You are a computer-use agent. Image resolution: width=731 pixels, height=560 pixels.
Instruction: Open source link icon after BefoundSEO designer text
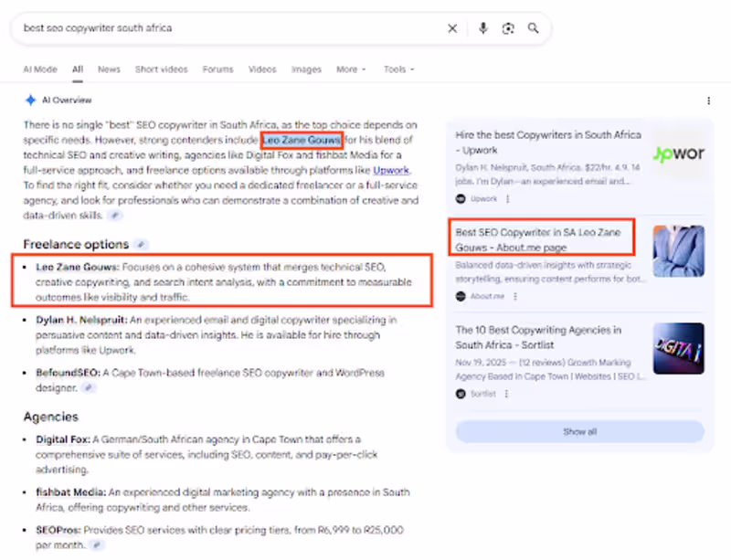(89, 387)
